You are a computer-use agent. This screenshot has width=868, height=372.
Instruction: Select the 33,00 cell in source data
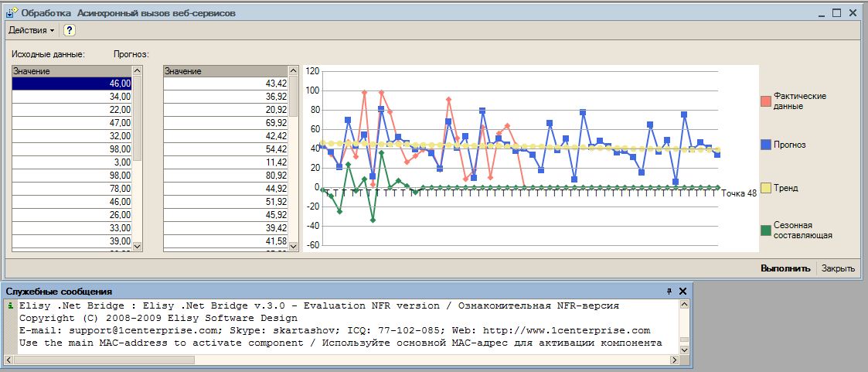[x=73, y=228]
